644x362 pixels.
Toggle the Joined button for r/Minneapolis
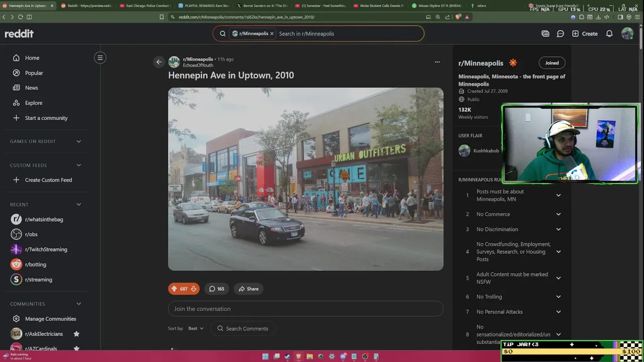click(x=552, y=63)
